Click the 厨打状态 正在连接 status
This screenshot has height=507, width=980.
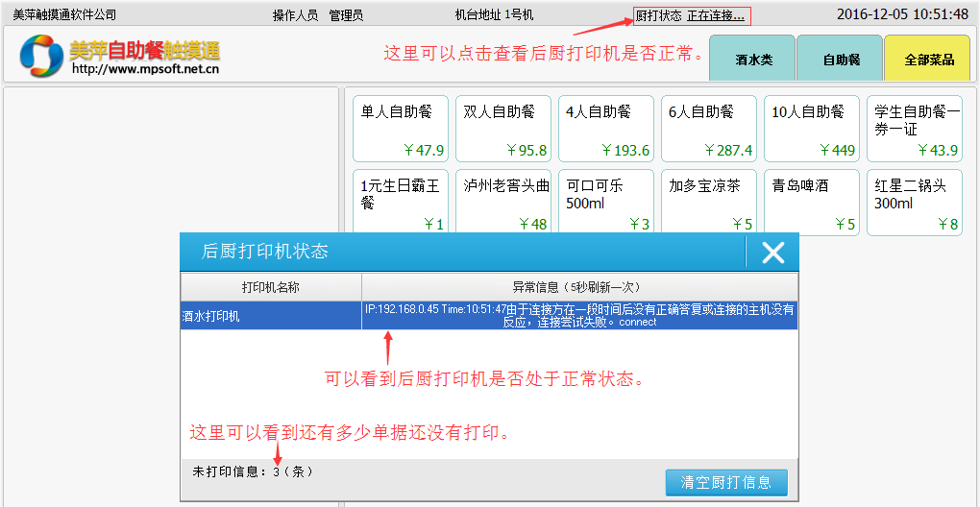pyautogui.click(x=690, y=15)
